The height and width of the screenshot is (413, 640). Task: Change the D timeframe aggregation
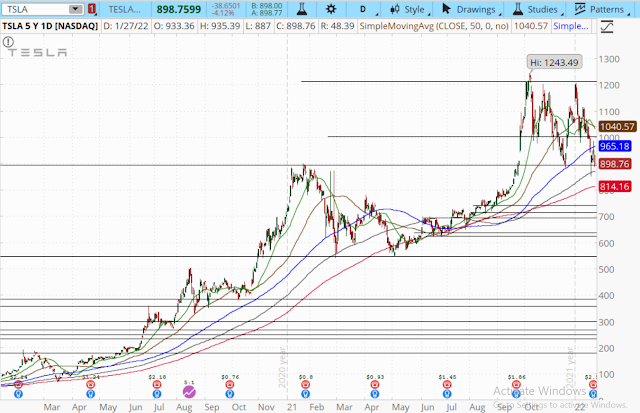363,9
